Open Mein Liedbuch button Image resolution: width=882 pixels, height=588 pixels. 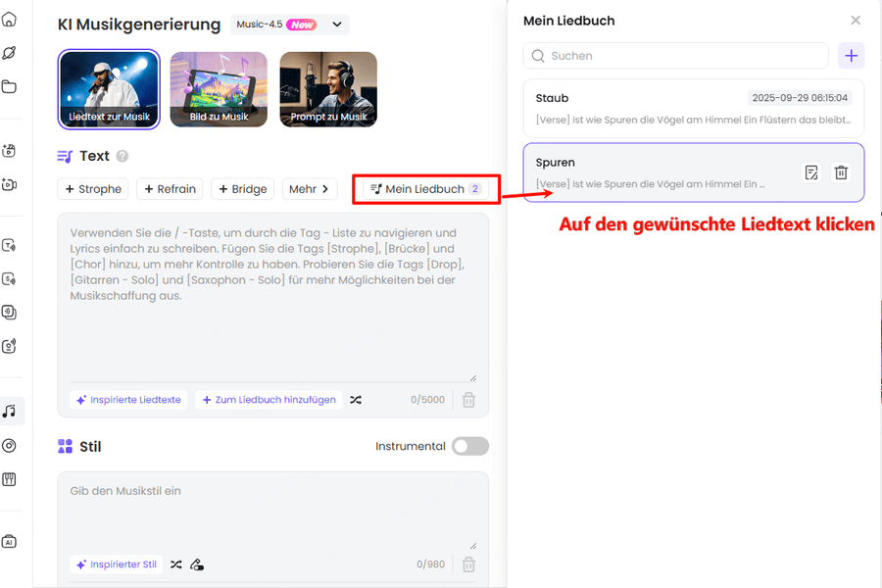click(x=426, y=189)
